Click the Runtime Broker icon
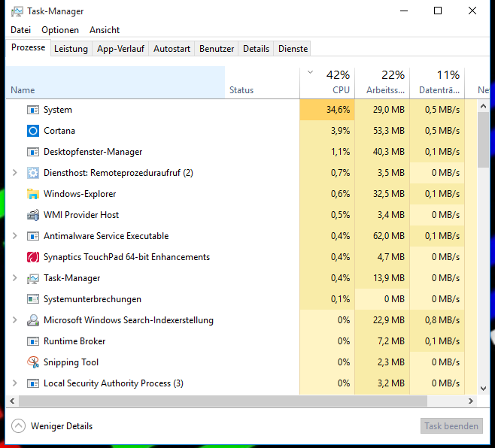The height and width of the screenshot is (448, 495). point(33,341)
